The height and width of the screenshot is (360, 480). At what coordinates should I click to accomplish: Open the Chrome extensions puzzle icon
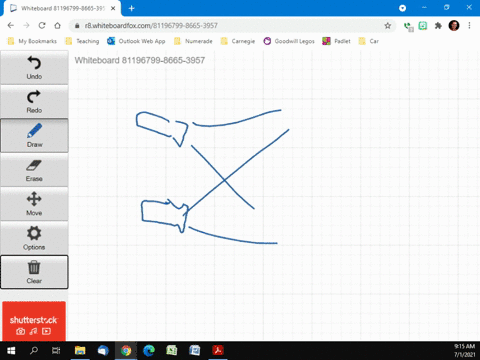point(438,26)
